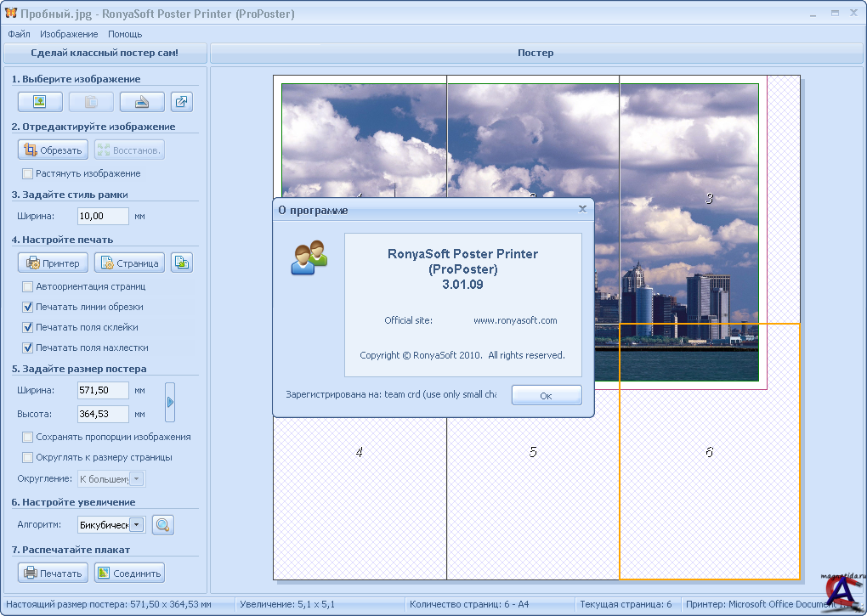Enable Растянуть изображение checkbox

coord(28,173)
